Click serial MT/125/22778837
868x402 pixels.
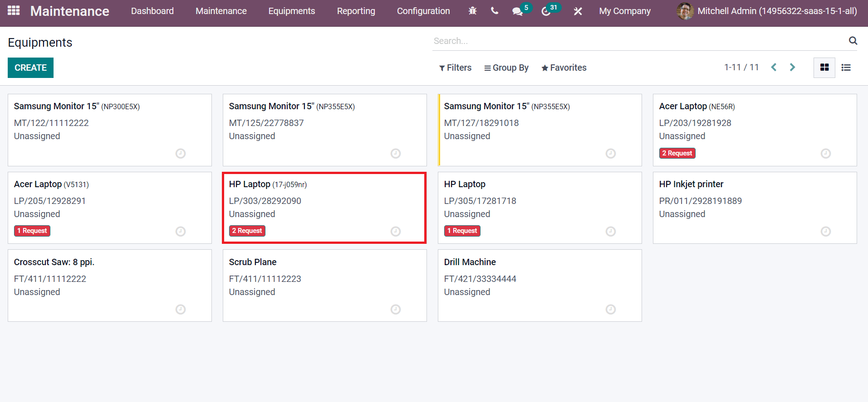click(266, 123)
